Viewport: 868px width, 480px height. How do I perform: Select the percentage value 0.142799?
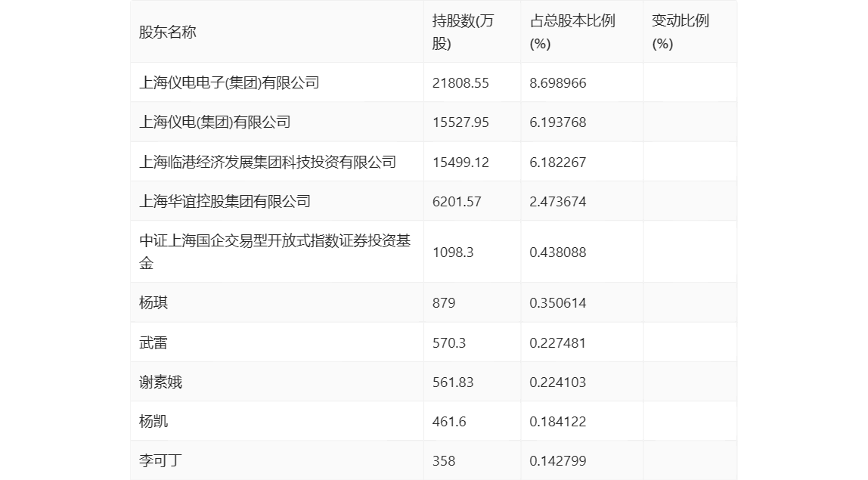558,460
